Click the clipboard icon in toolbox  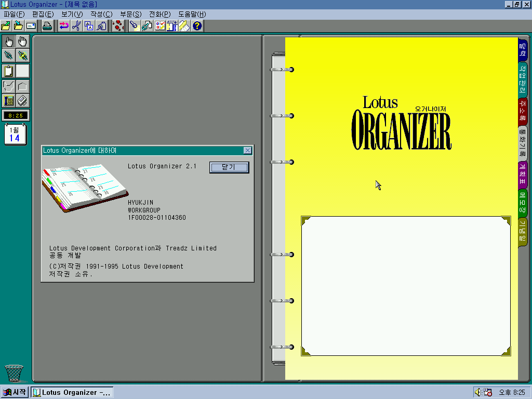click(9, 71)
